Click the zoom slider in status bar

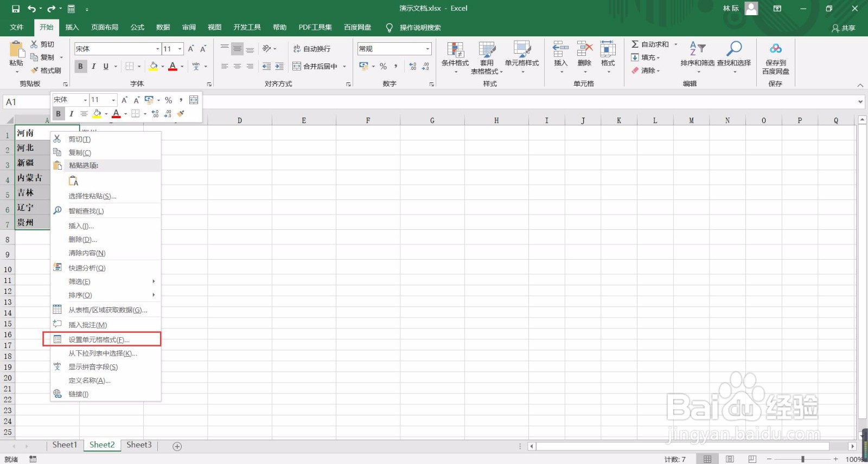(x=803, y=459)
